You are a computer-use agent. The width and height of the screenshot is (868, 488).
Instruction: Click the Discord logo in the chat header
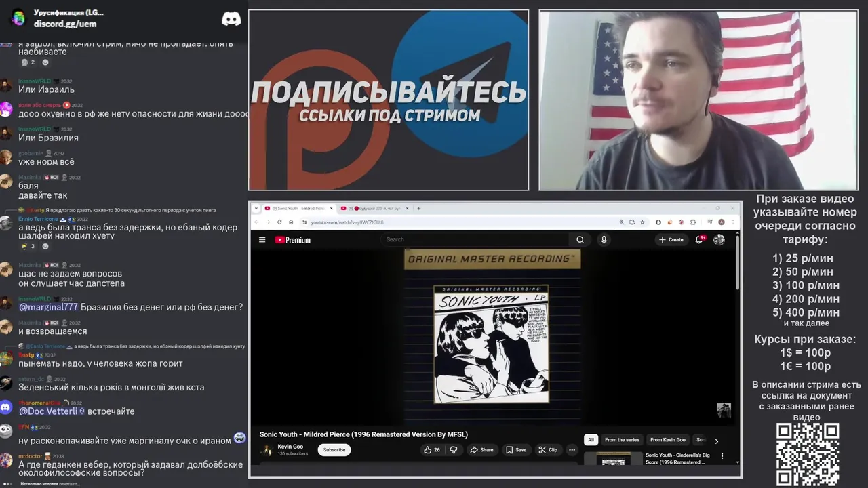pos(231,19)
